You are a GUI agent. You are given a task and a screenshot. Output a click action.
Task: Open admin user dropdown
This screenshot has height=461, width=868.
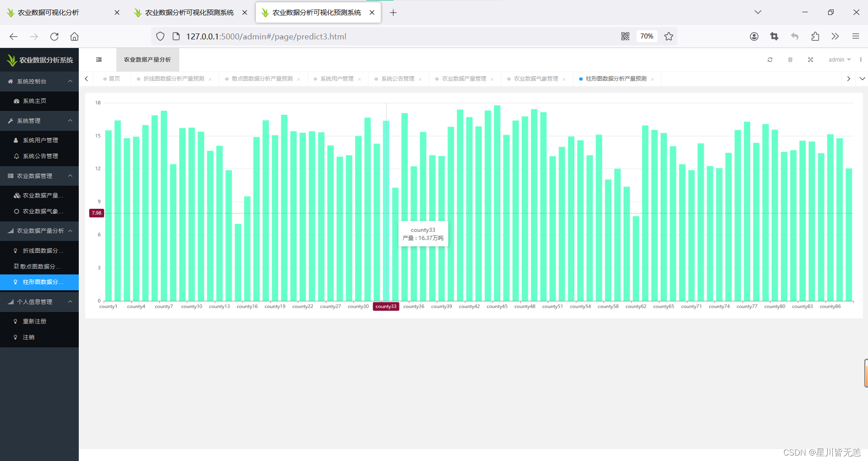[x=839, y=60]
